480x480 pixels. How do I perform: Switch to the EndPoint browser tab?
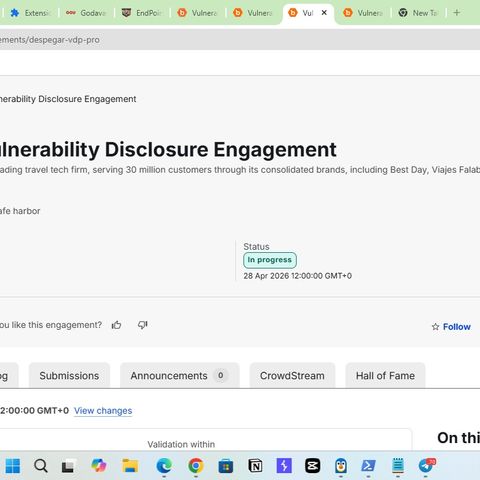pos(142,13)
